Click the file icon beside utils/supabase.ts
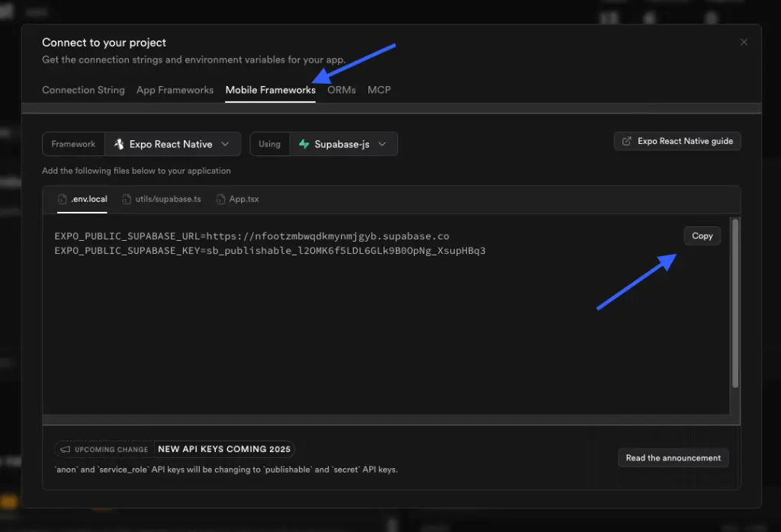 [x=125, y=199]
